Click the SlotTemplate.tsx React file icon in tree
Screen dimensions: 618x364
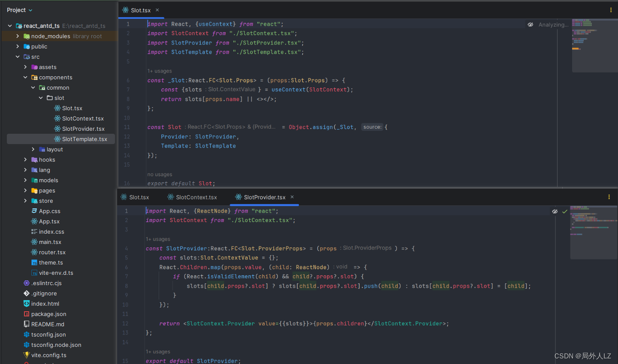57,139
